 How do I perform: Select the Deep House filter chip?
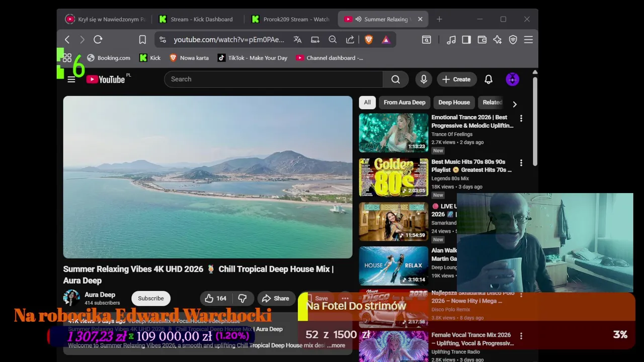(454, 103)
